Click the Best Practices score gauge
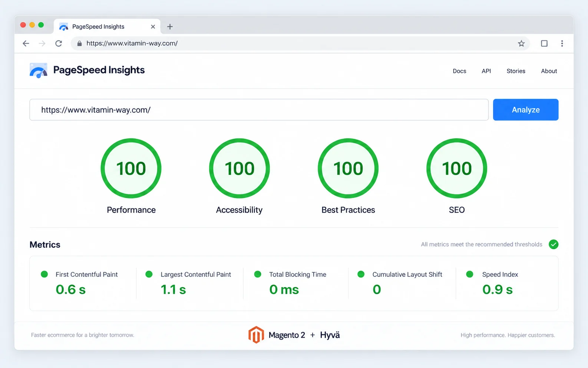The height and width of the screenshot is (368, 588). click(x=348, y=168)
